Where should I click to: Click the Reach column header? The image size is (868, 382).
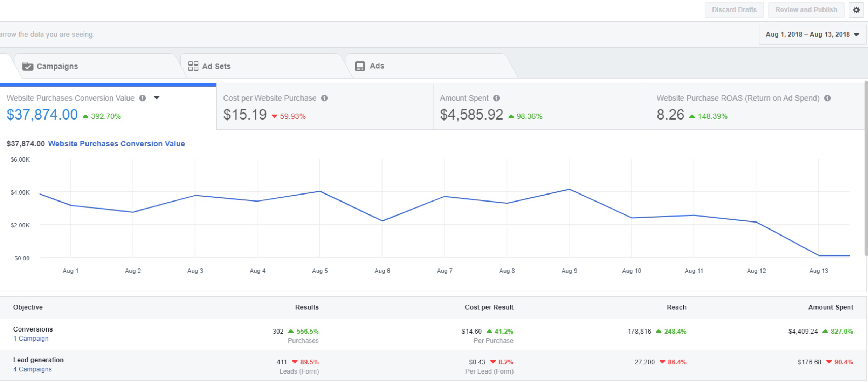pyautogui.click(x=676, y=307)
